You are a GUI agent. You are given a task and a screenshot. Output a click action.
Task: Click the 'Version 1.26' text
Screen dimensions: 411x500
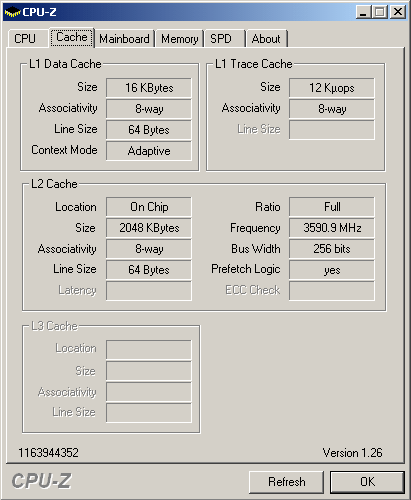pos(352,453)
